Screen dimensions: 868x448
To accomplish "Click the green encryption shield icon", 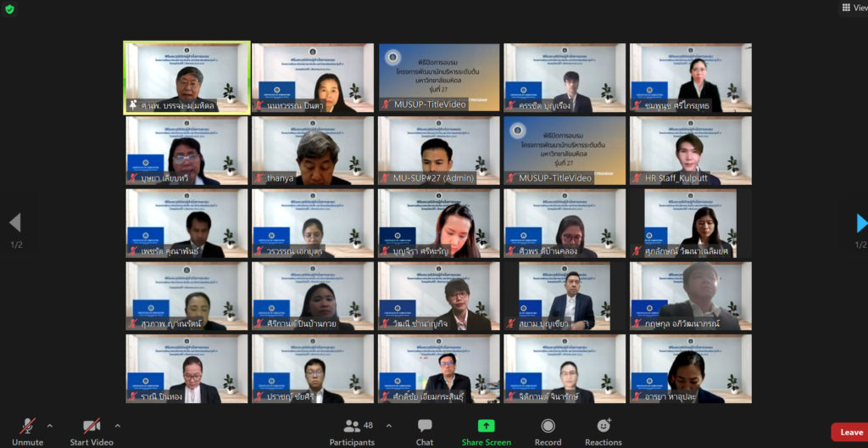I will coord(9,8).
